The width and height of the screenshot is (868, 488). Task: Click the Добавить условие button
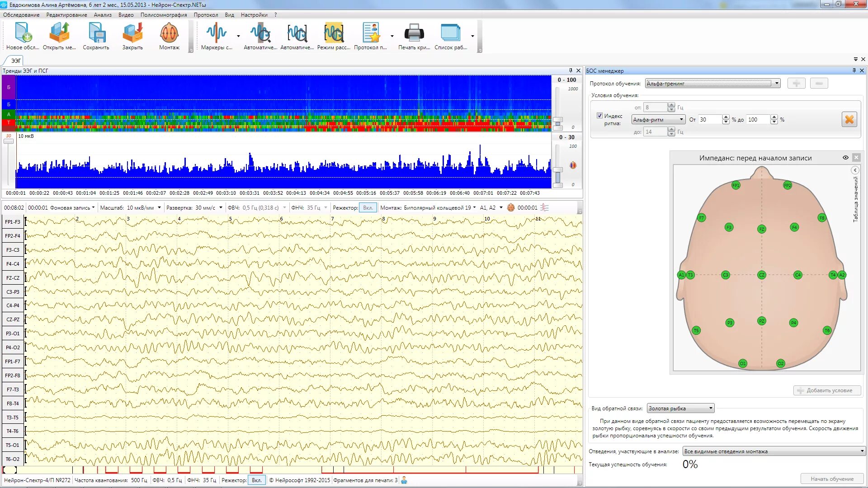pyautogui.click(x=827, y=390)
